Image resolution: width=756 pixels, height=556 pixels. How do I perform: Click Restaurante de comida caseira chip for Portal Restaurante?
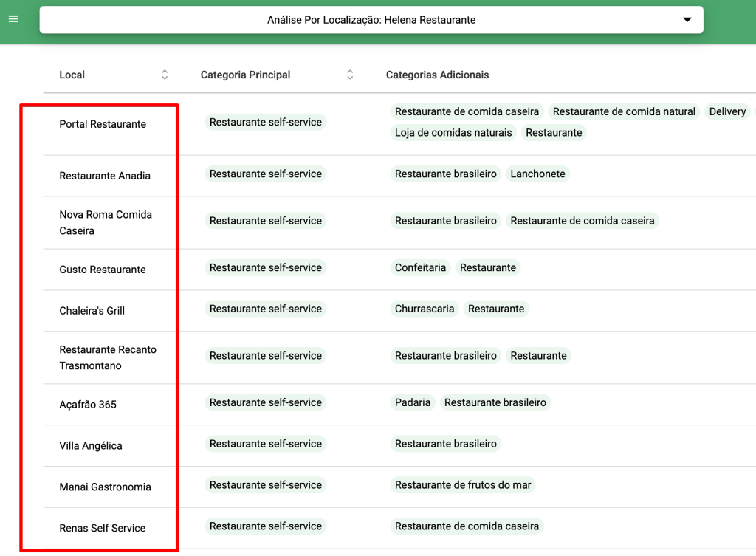pyautogui.click(x=467, y=111)
